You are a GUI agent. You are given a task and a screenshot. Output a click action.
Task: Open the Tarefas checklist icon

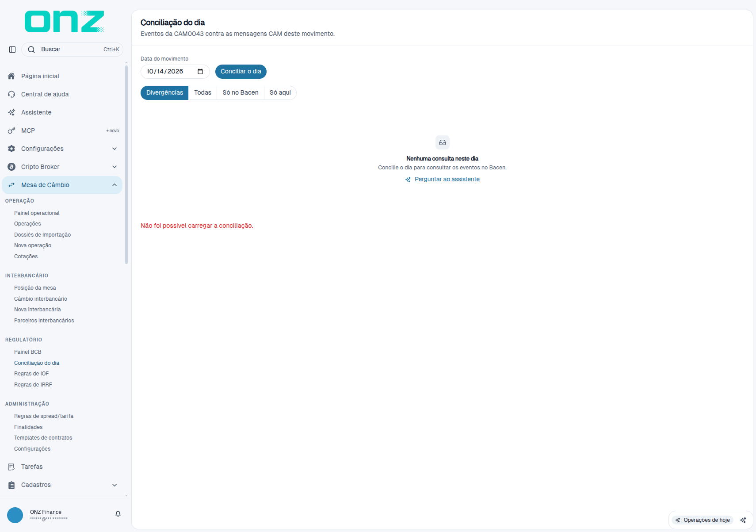11,467
